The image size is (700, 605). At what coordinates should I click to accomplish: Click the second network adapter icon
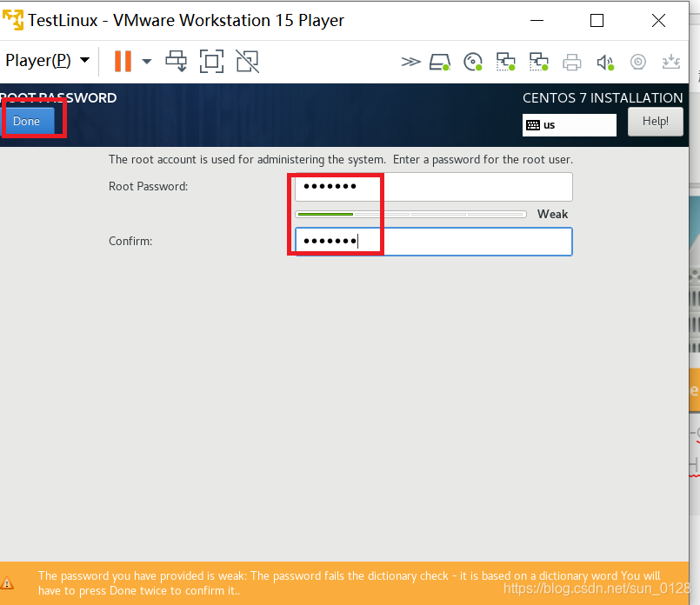539,62
